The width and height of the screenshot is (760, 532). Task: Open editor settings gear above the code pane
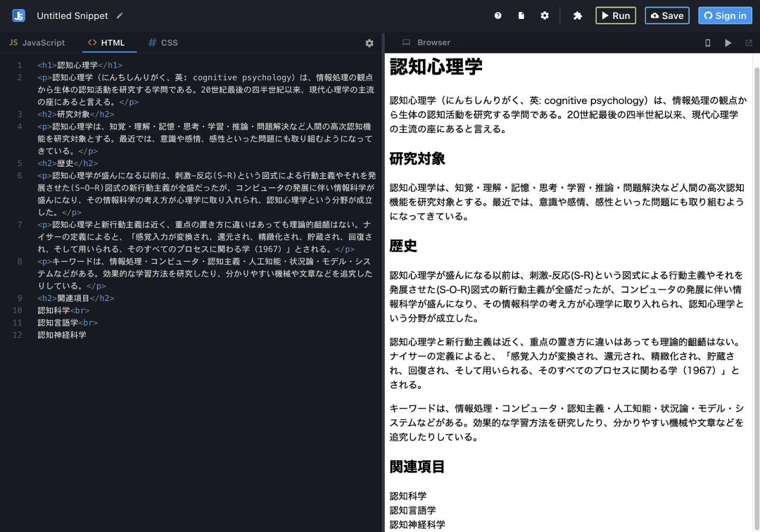click(x=369, y=43)
